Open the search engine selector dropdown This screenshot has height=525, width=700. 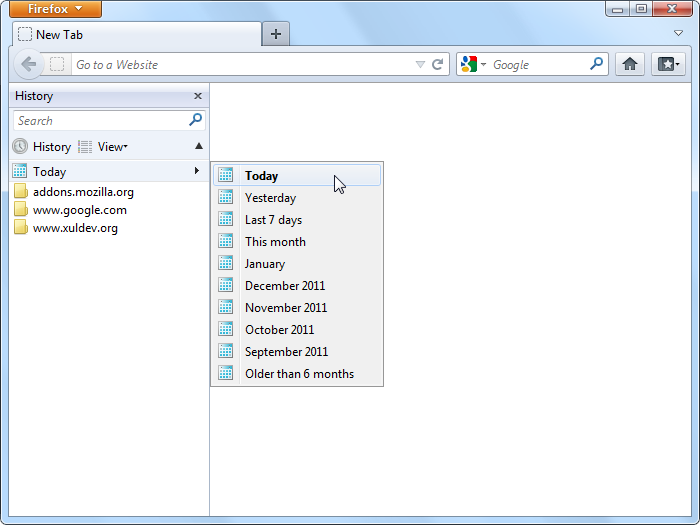[472, 64]
